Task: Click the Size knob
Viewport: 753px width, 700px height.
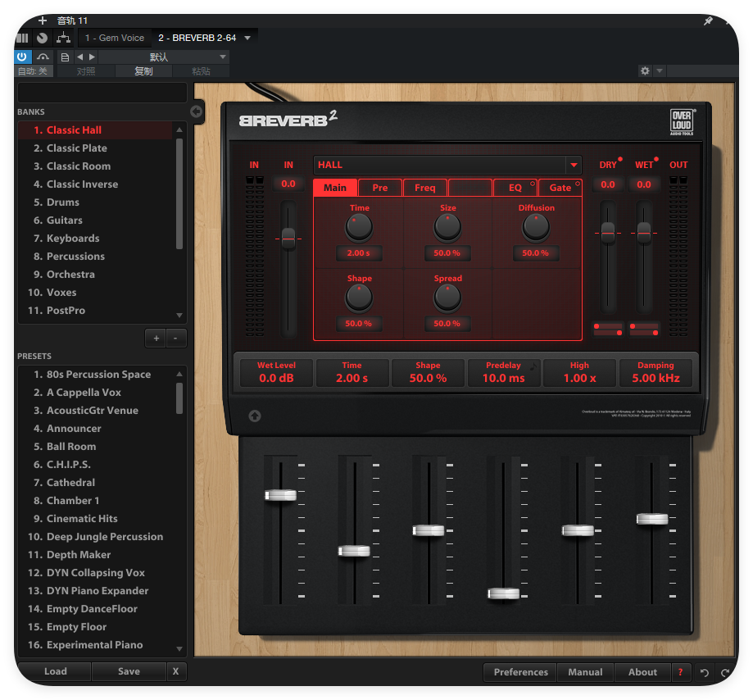Action: (447, 227)
